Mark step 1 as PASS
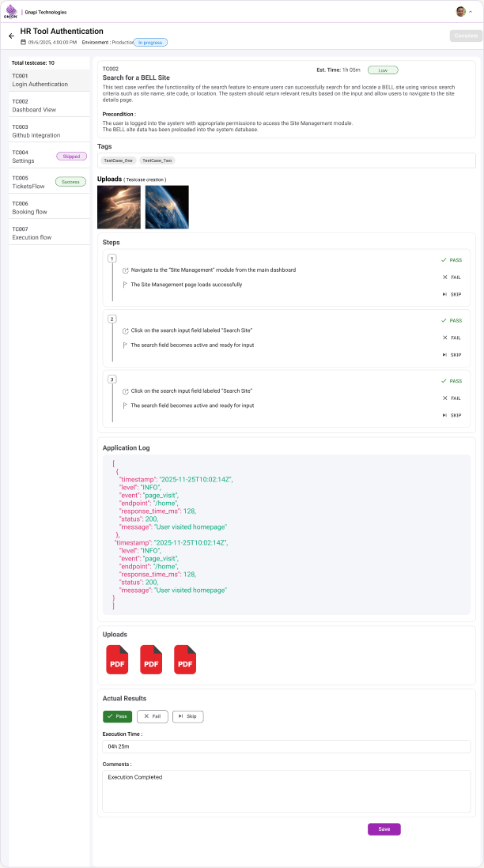The width and height of the screenshot is (484, 868). (x=452, y=259)
